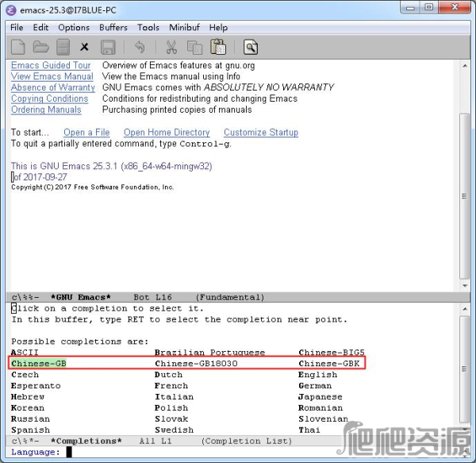
Task: Pick the Esperanto completion
Action: click(36, 385)
